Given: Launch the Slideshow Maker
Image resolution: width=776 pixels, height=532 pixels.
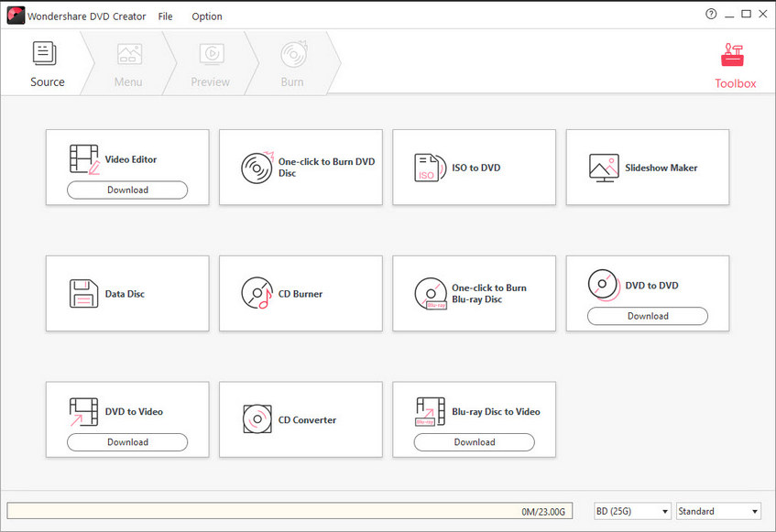Looking at the screenshot, I should coord(647,168).
